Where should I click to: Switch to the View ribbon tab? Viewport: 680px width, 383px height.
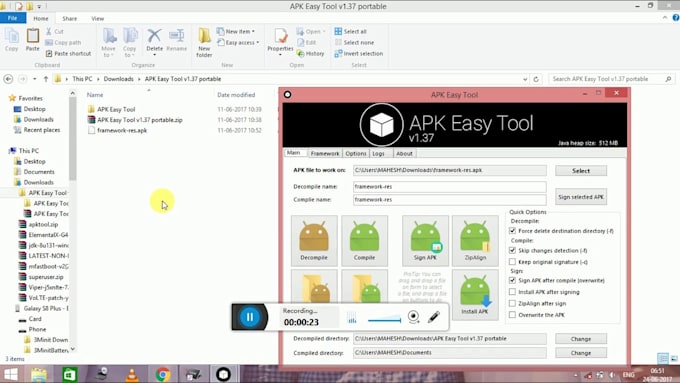tap(98, 19)
